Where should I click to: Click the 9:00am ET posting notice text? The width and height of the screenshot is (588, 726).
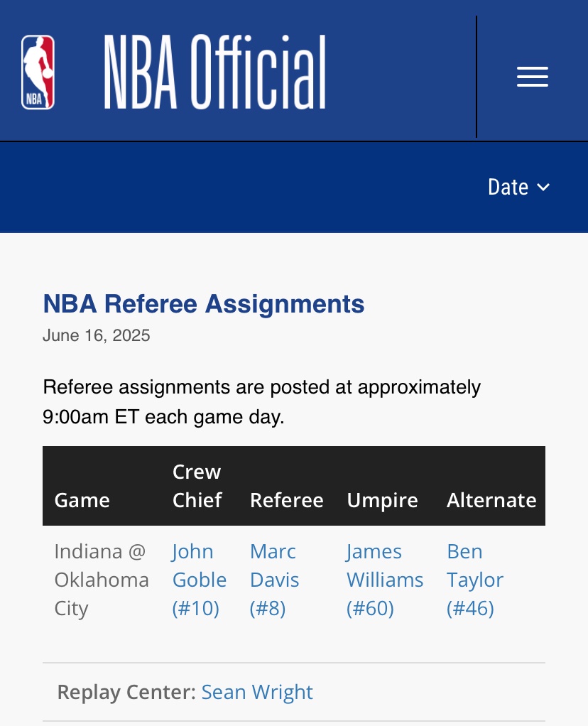(261, 402)
